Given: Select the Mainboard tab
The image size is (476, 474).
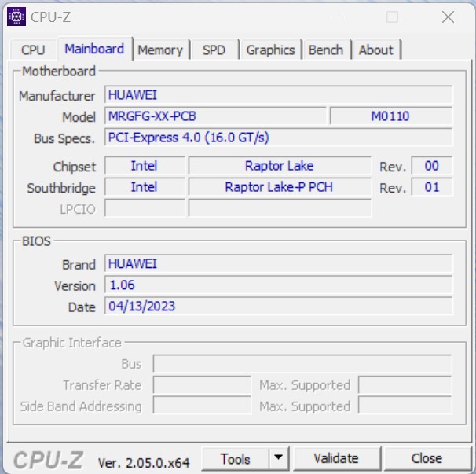Looking at the screenshot, I should coord(94,49).
